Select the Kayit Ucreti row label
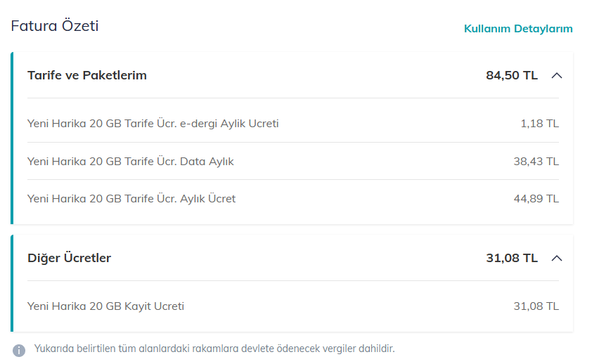The width and height of the screenshot is (592, 364). (105, 306)
